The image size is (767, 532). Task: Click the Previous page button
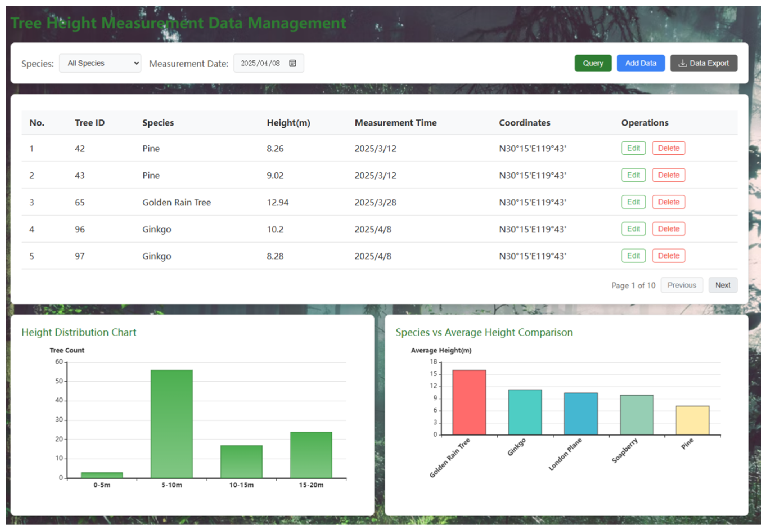tap(682, 285)
